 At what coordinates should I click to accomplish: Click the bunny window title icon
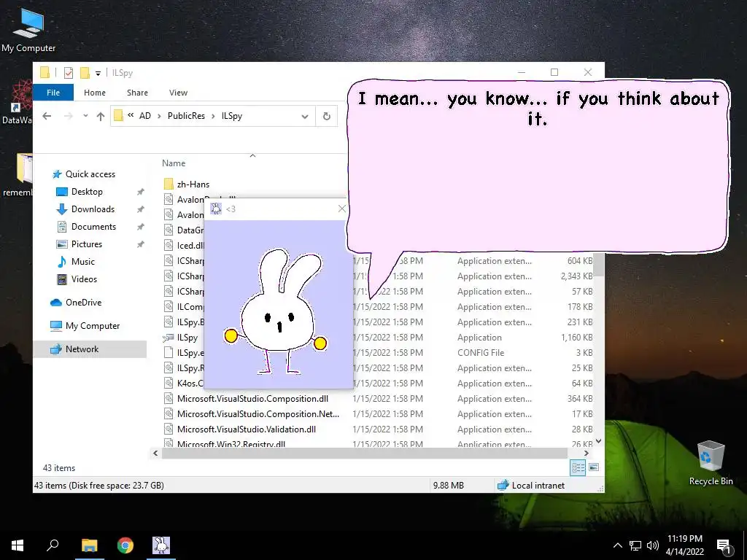[x=216, y=209]
